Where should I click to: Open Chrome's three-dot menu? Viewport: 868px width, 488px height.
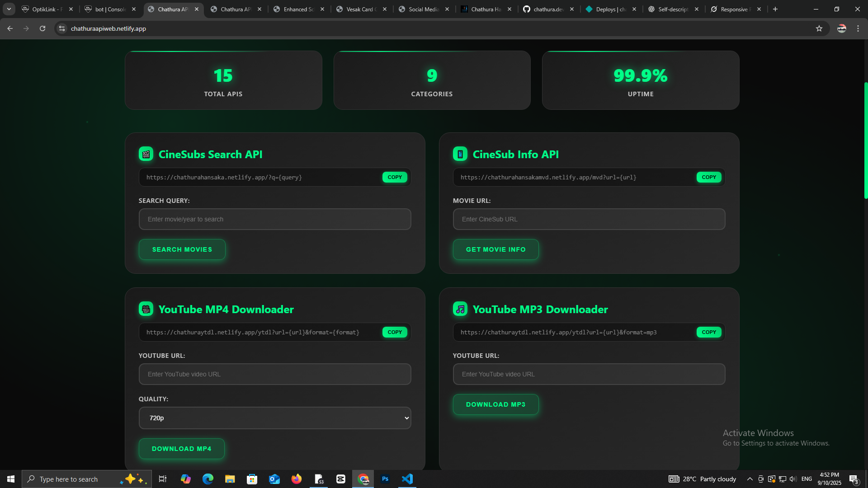point(858,28)
